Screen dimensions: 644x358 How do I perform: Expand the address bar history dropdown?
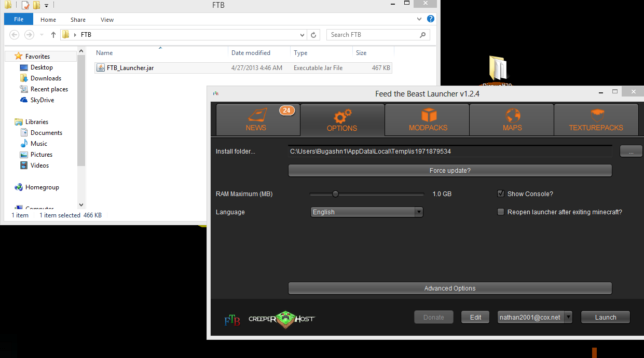click(x=303, y=35)
